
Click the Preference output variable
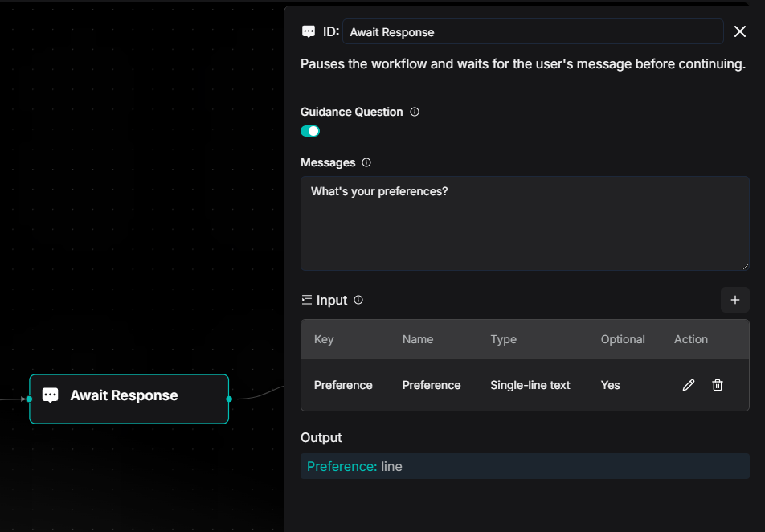tap(342, 466)
